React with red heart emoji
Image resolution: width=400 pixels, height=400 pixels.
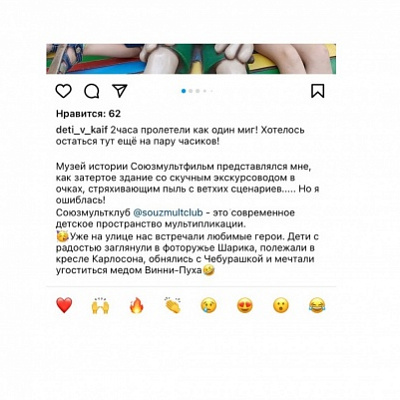(64, 305)
